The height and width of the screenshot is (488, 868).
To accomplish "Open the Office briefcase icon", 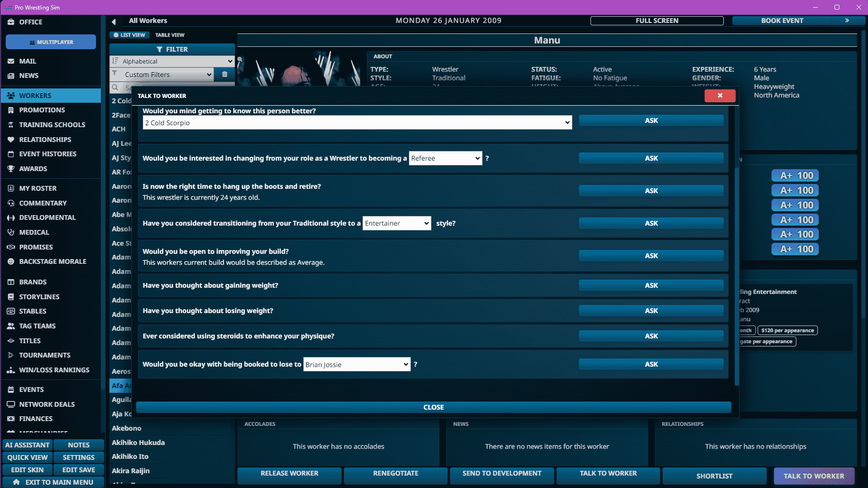I will coord(11,22).
